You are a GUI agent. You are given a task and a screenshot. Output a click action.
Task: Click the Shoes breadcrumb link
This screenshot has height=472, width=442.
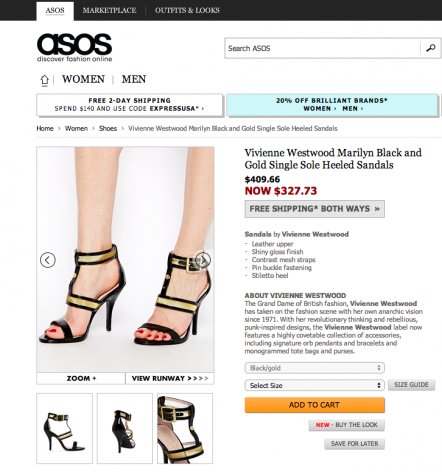(108, 128)
